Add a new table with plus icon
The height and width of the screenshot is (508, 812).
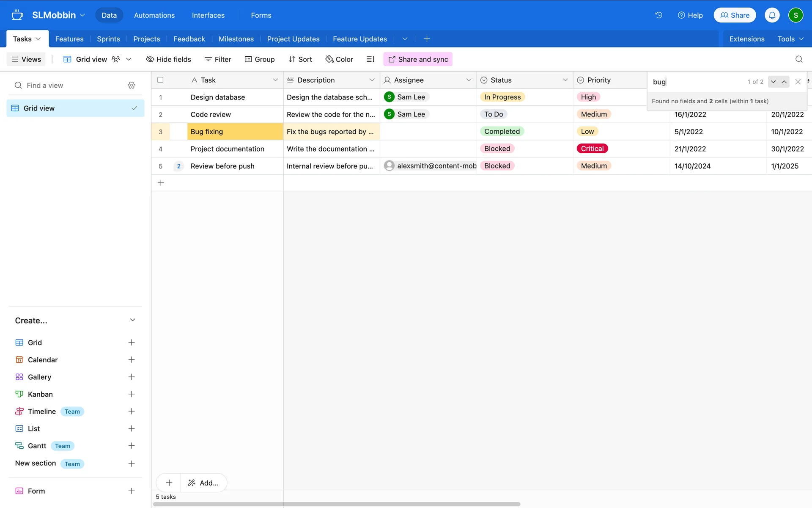[x=427, y=39]
